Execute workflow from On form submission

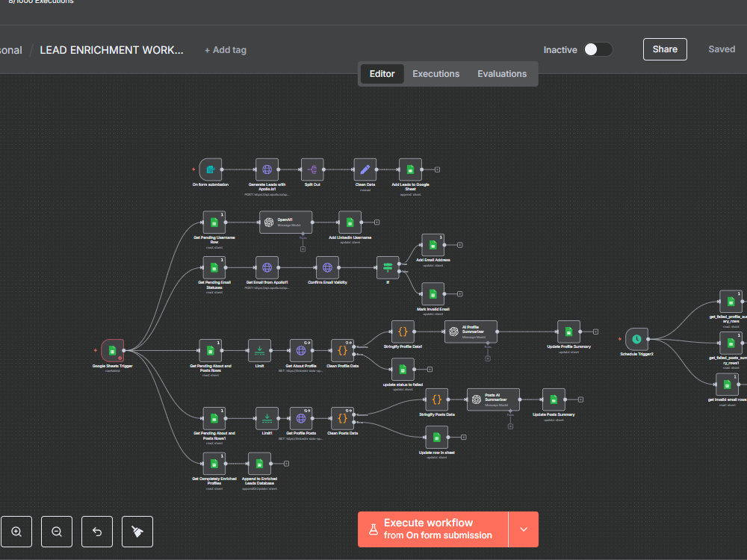[x=433, y=529]
